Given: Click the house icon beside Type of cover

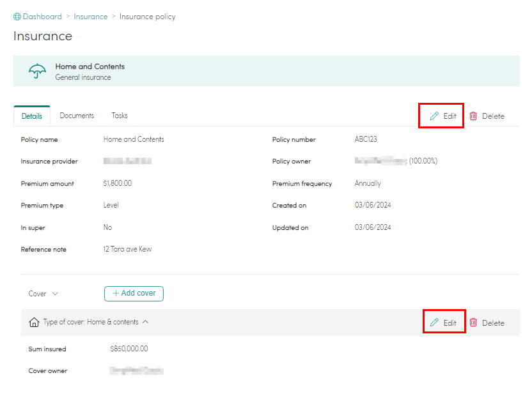Looking at the screenshot, I should tap(34, 322).
